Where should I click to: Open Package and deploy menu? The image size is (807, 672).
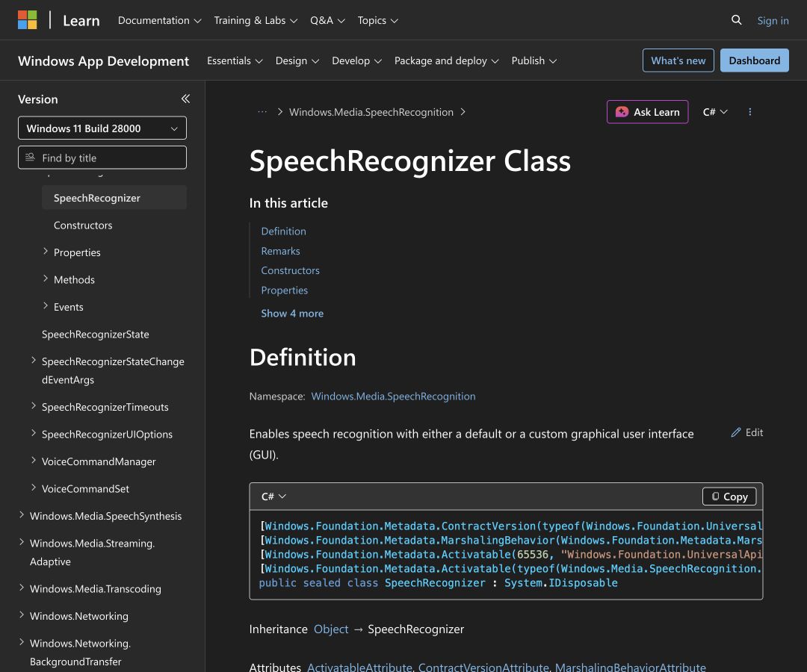(446, 60)
